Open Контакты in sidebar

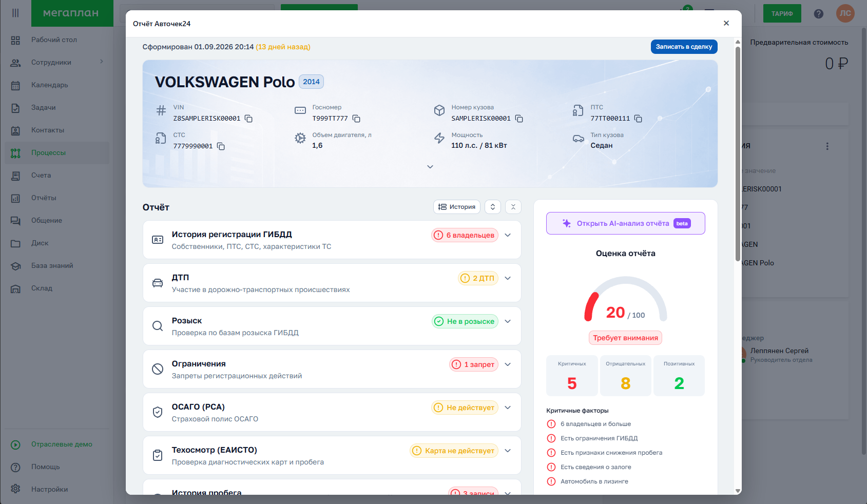pos(57,130)
